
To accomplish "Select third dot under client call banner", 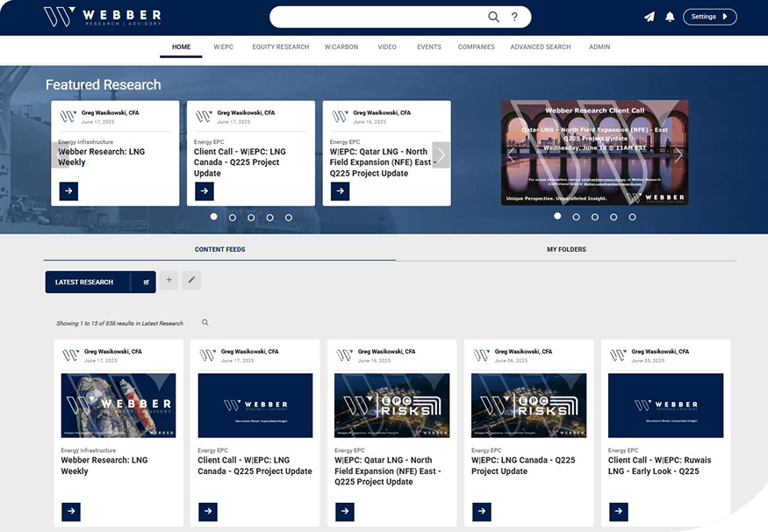I will [x=594, y=217].
